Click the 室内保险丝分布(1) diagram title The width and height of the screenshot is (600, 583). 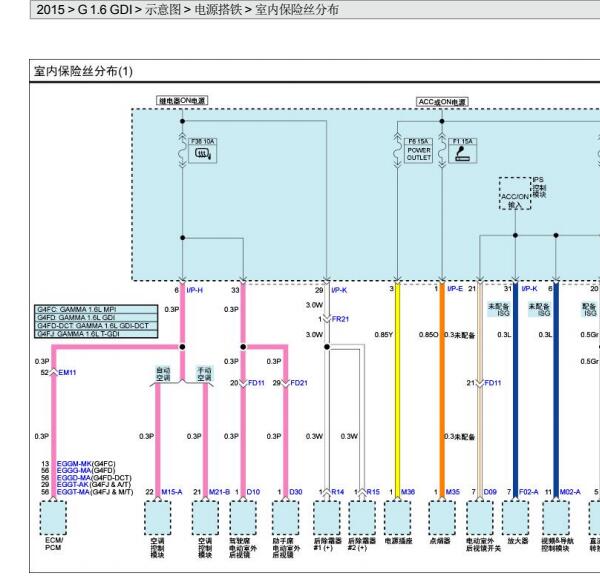click(x=83, y=71)
